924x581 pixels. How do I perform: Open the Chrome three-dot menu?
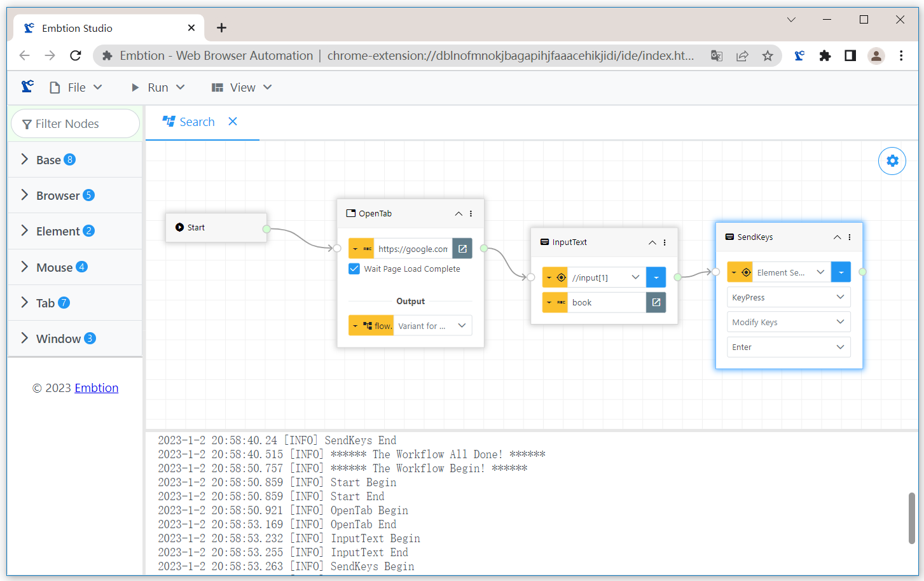(x=901, y=56)
